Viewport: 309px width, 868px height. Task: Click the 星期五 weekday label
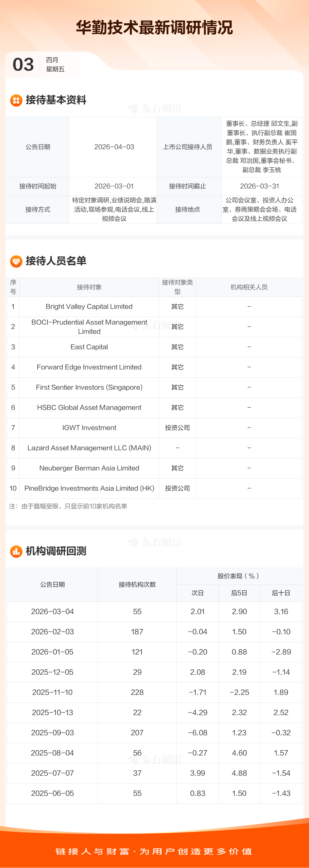pyautogui.click(x=55, y=69)
